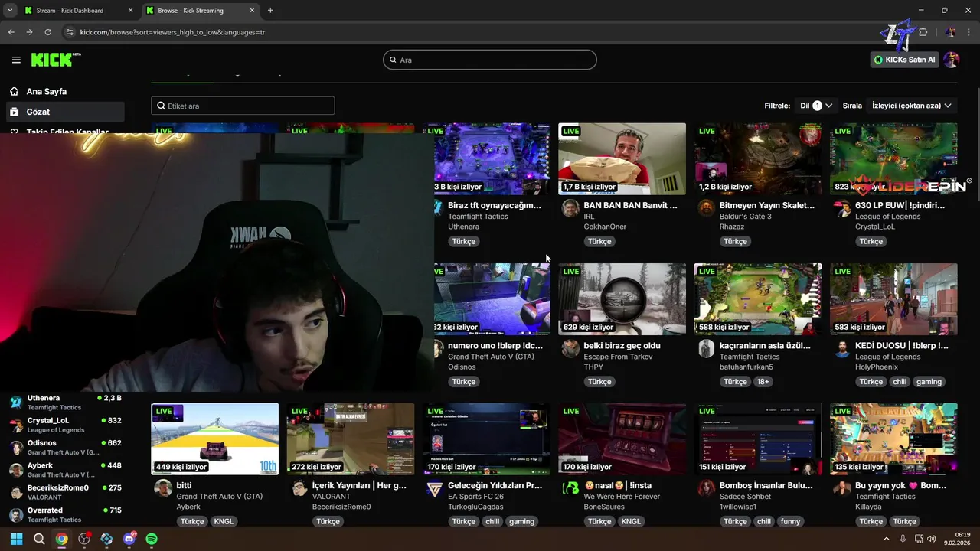Viewport: 980px width, 551px height.
Task: Click BoneSaures channel avatar
Action: 570,488
